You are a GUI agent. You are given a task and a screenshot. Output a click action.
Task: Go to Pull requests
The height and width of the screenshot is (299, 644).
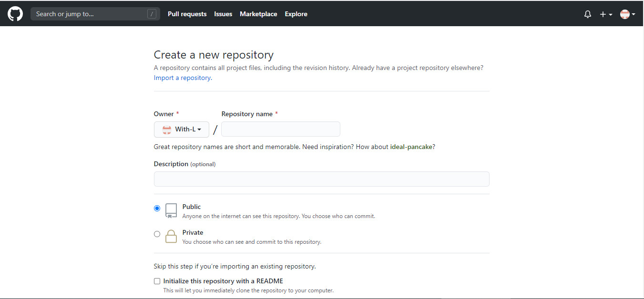(187, 14)
